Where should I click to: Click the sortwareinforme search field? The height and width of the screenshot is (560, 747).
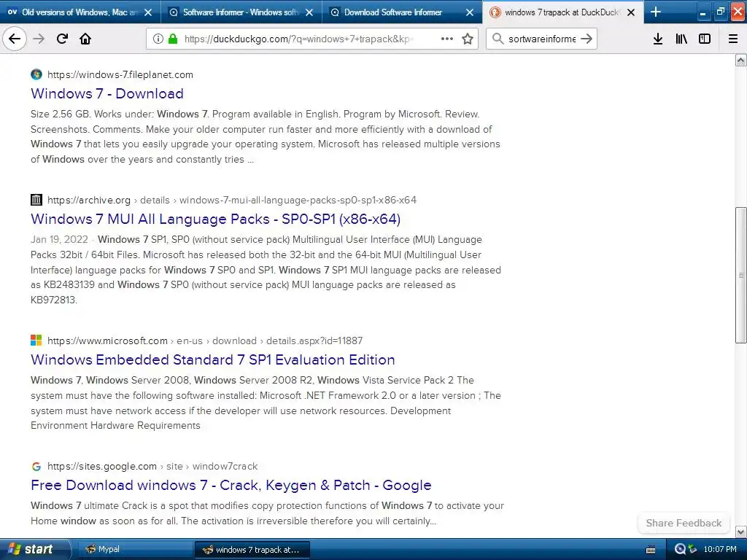542,39
